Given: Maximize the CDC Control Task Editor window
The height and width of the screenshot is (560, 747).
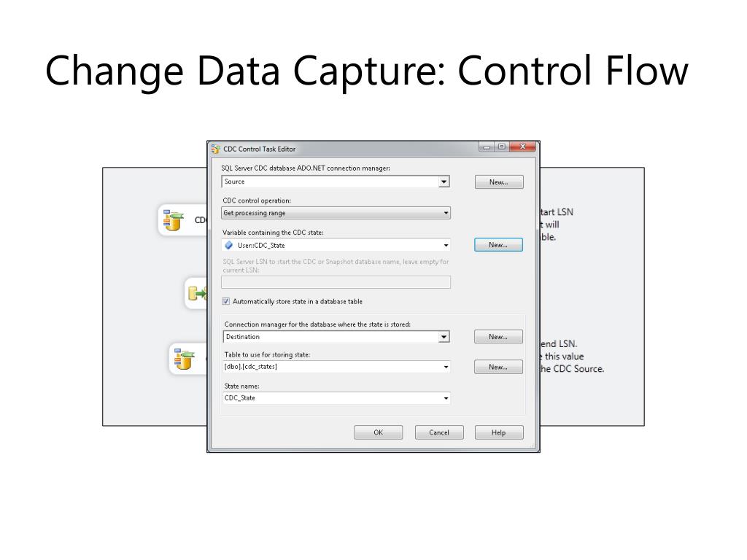Looking at the screenshot, I should [502, 147].
